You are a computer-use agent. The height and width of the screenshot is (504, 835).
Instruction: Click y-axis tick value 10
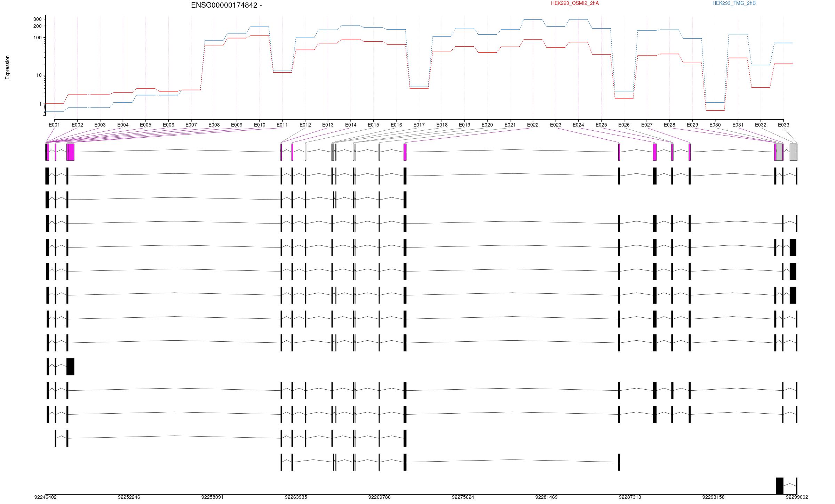pos(39,75)
